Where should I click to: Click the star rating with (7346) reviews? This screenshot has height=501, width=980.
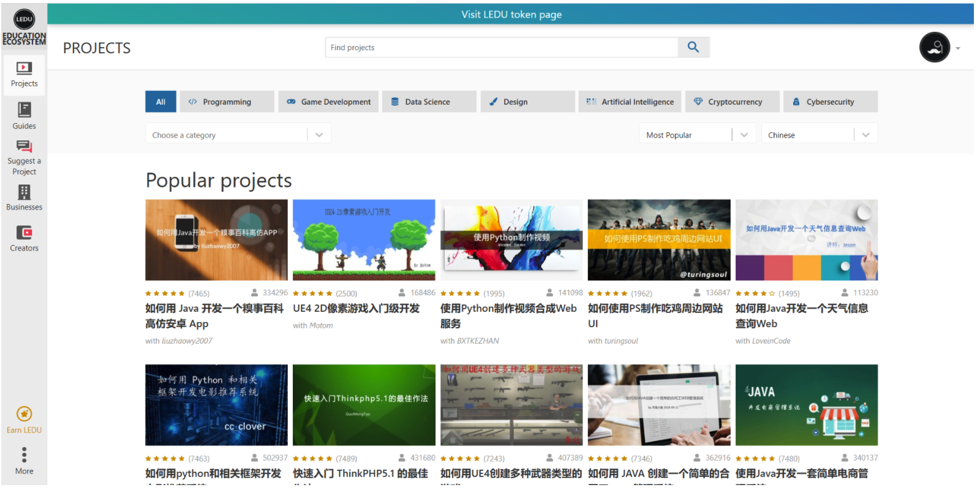[x=608, y=459]
